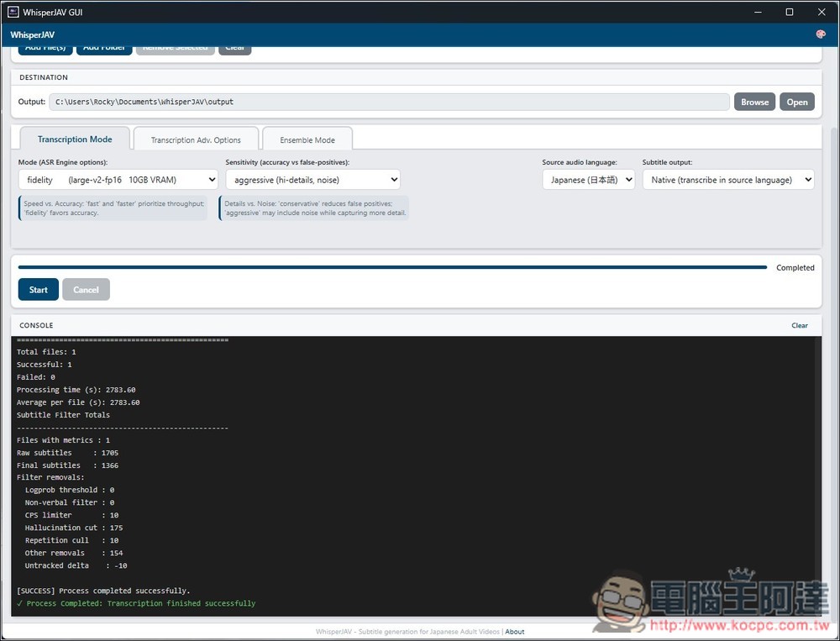840x641 pixels.
Task: Expand the Source audio language dropdown
Action: click(x=588, y=180)
